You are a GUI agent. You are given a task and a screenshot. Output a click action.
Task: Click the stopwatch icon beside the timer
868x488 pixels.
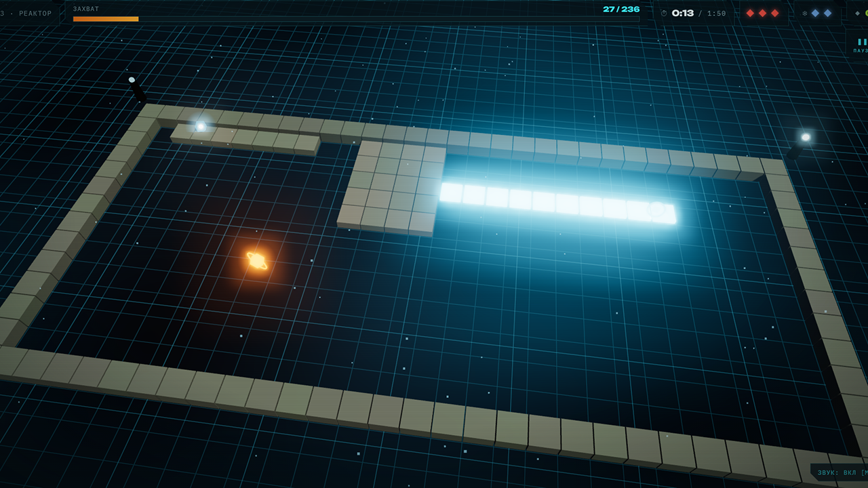(x=664, y=13)
